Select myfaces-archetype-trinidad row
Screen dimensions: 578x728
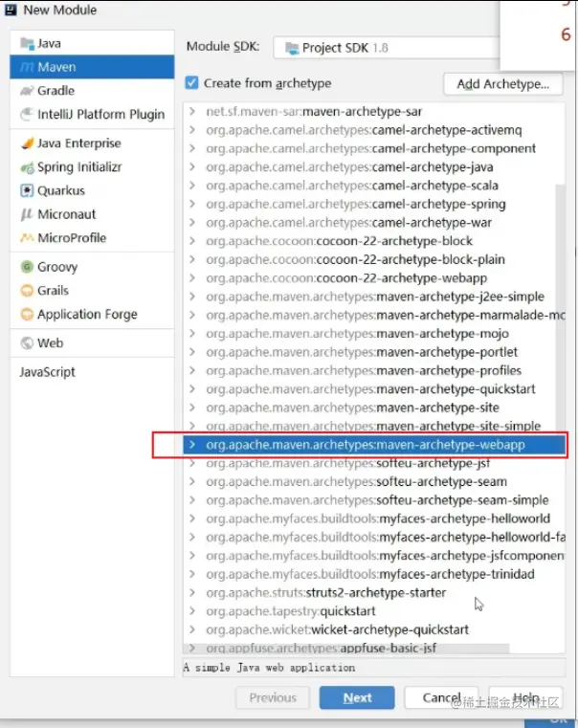(374, 574)
